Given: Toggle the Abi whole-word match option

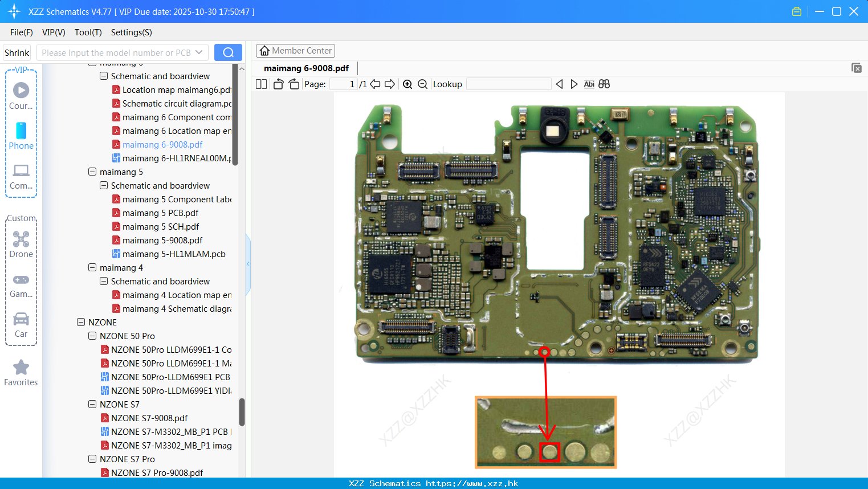Looking at the screenshot, I should (589, 84).
